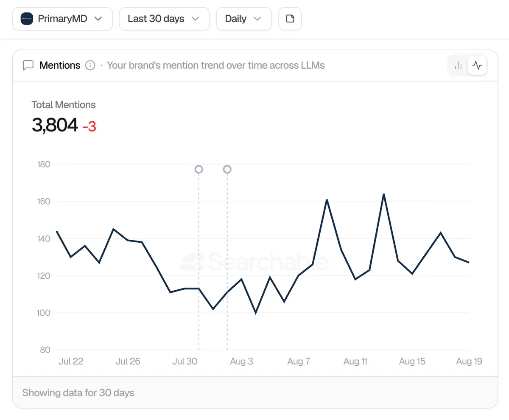Open the Daily interval dropdown

[x=244, y=19]
